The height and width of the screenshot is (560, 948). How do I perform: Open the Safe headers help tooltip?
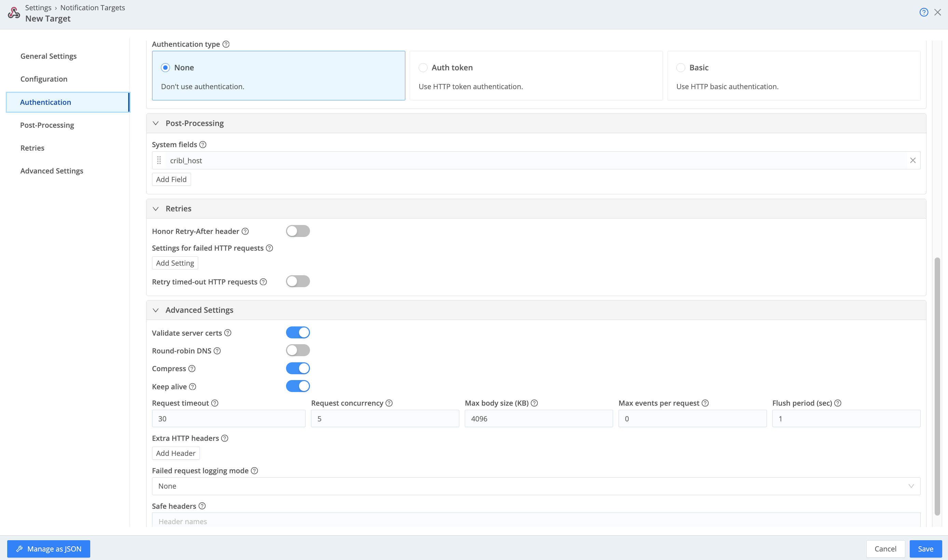click(202, 506)
